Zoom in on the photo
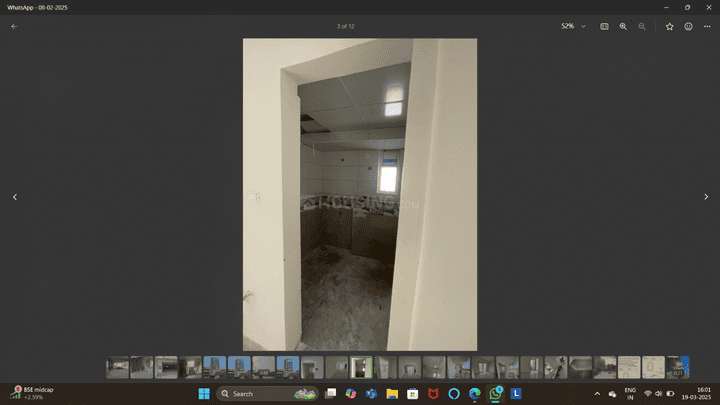Viewport: 720px width, 405px height. pyautogui.click(x=623, y=26)
